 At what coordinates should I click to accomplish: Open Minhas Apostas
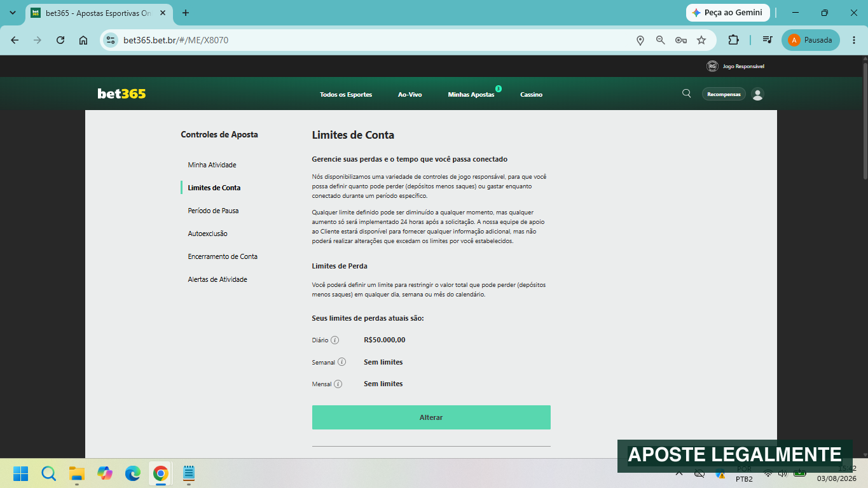471,94
